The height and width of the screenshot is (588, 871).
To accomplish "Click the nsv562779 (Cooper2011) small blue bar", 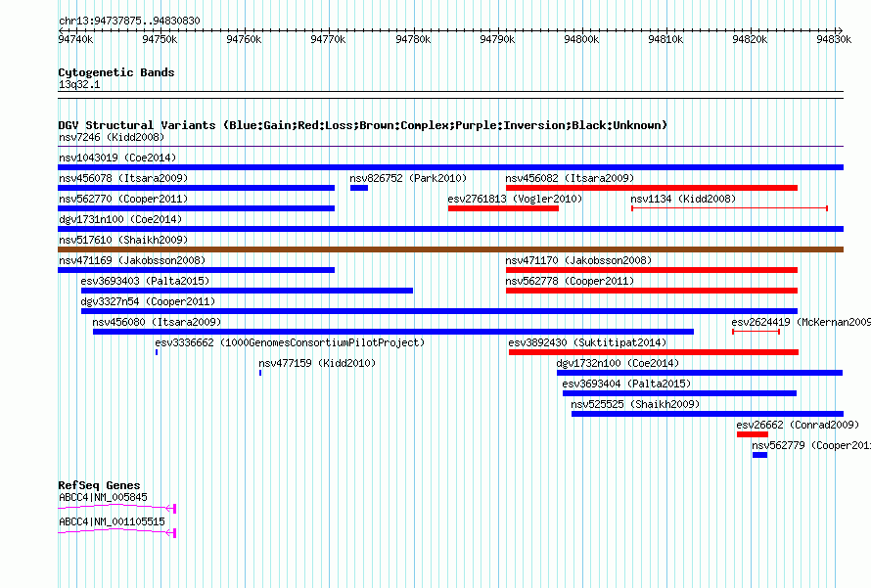I will coord(759,455).
